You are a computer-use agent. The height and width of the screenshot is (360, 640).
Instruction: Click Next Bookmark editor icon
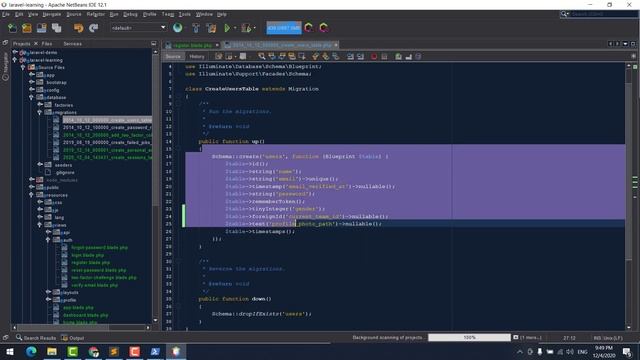click(325, 56)
